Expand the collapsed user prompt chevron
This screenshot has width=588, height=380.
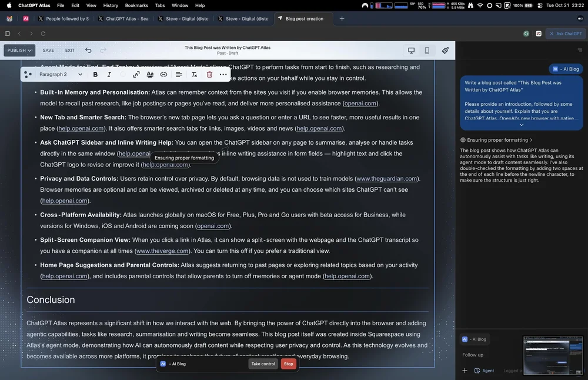pos(521,125)
